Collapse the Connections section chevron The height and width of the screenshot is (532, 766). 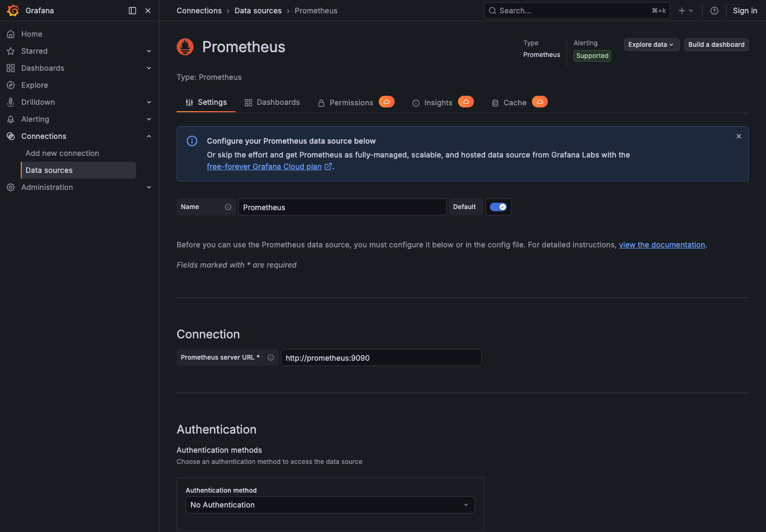[149, 136]
